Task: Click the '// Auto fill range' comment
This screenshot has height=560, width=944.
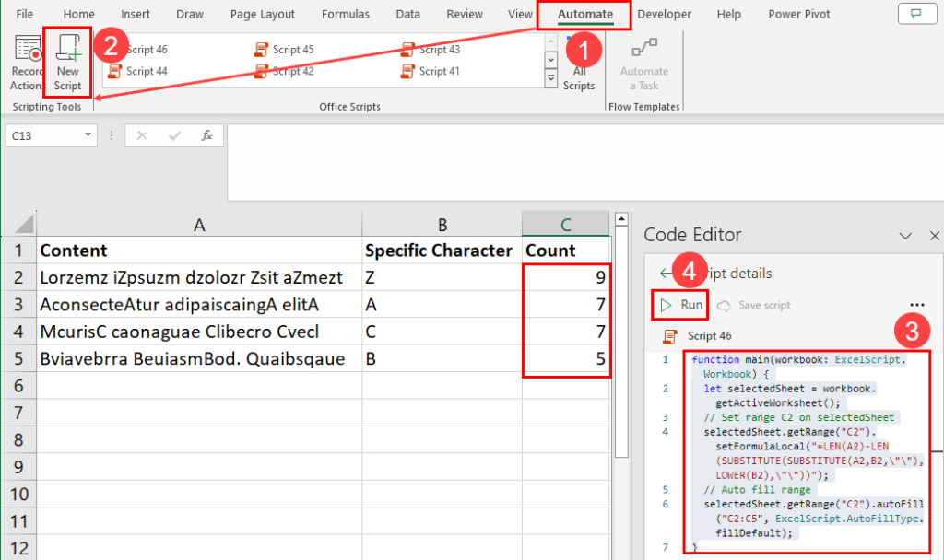Action: [x=757, y=490]
